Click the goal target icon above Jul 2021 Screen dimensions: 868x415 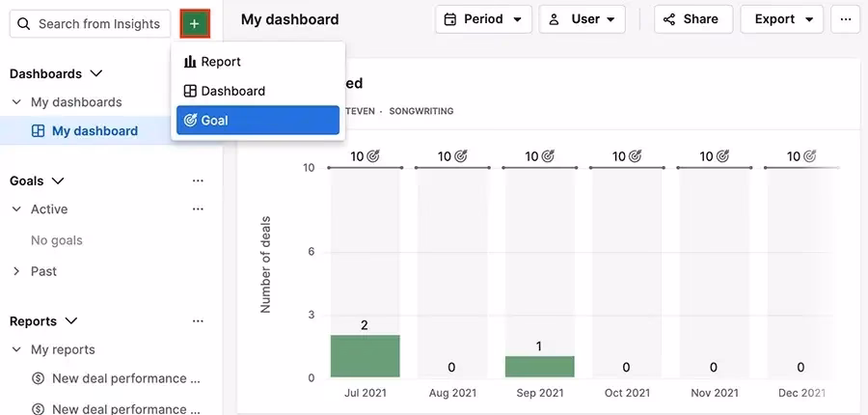click(373, 155)
